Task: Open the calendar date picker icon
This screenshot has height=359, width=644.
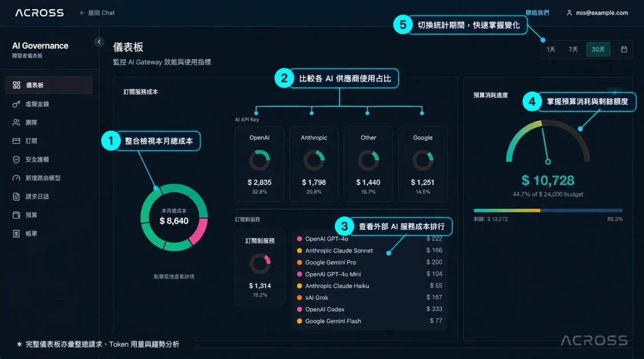Action: [x=624, y=49]
